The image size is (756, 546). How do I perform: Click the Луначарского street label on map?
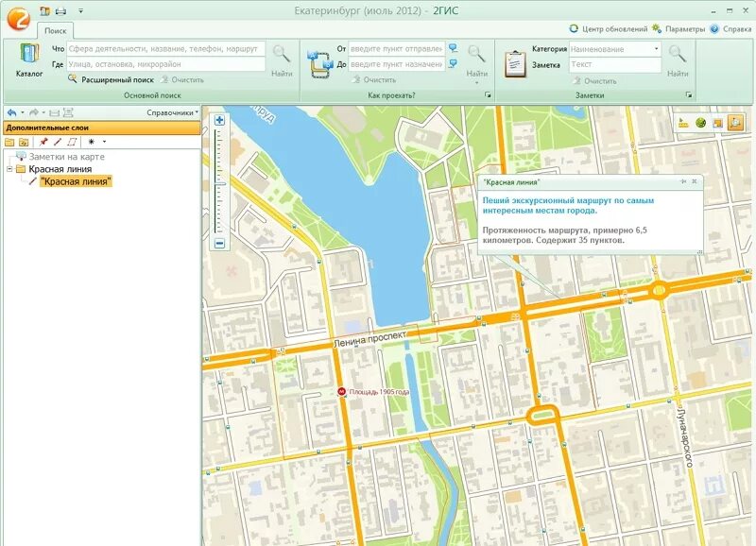[x=684, y=437]
